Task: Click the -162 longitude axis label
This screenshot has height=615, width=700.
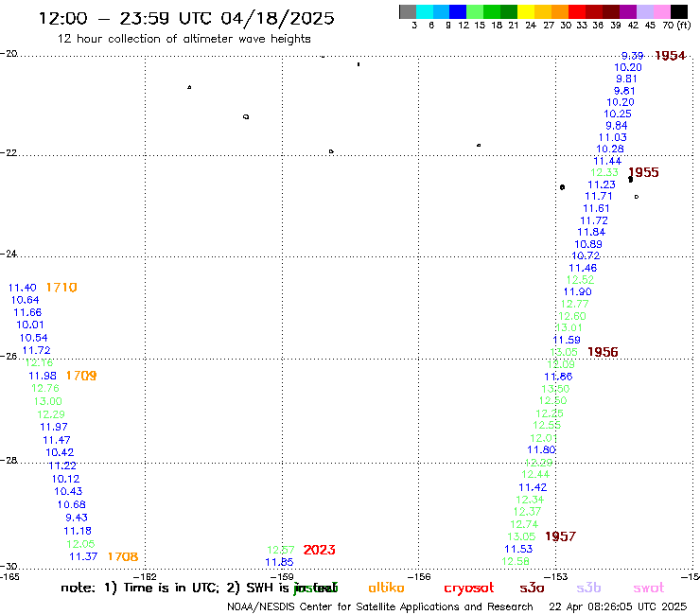Action: (146, 577)
